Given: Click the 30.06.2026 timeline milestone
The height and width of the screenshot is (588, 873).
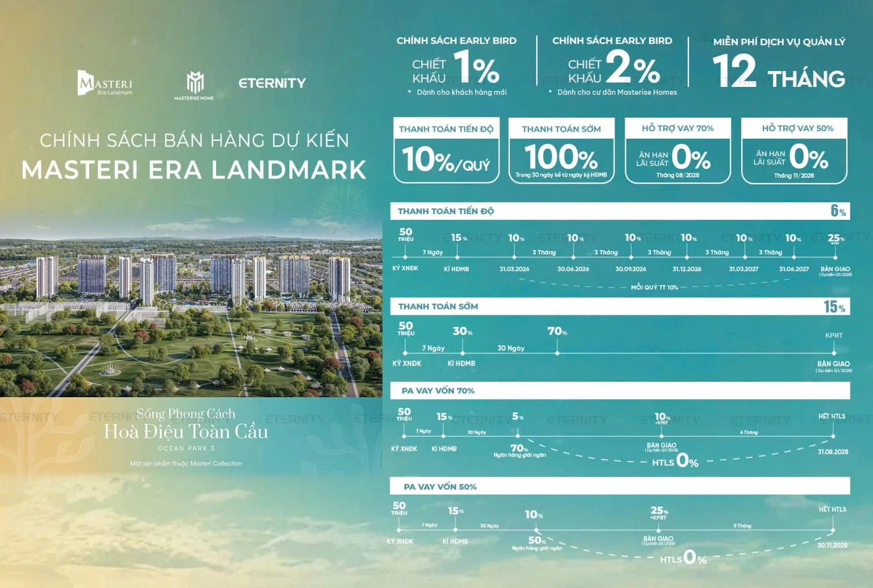Looking at the screenshot, I should [x=573, y=269].
